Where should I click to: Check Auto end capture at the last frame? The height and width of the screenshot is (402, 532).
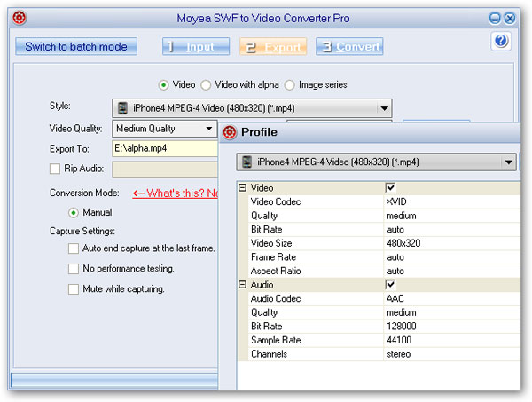point(74,248)
